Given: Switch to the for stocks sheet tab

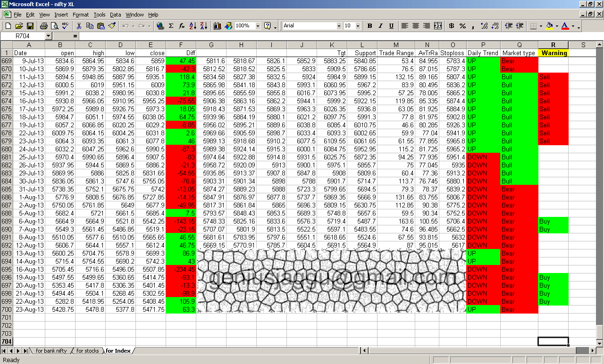Looking at the screenshot, I should (88, 351).
